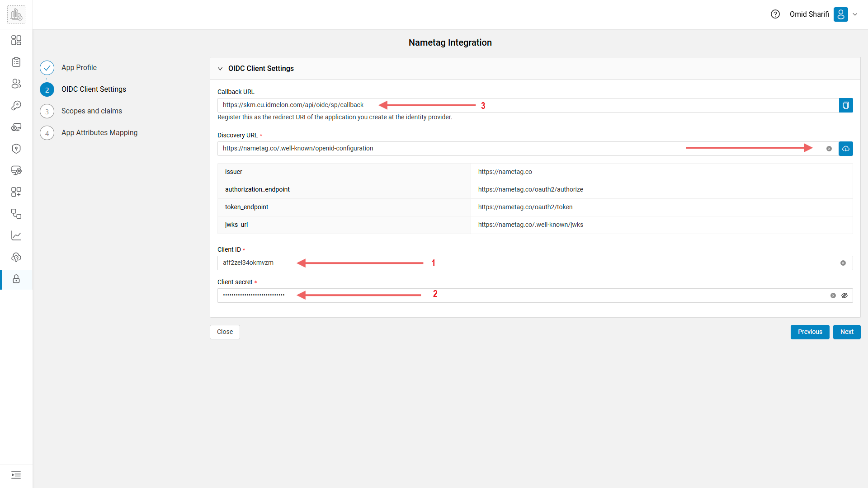Open the help question mark icon

(775, 14)
